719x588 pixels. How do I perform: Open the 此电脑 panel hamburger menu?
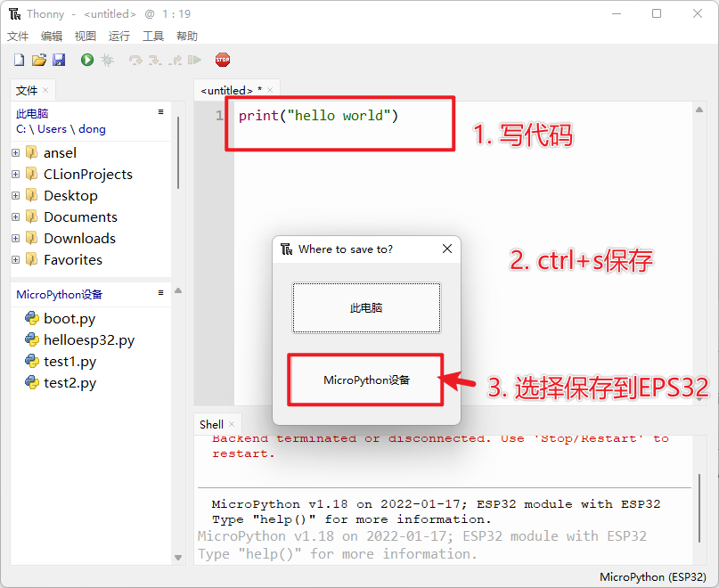pyautogui.click(x=160, y=112)
